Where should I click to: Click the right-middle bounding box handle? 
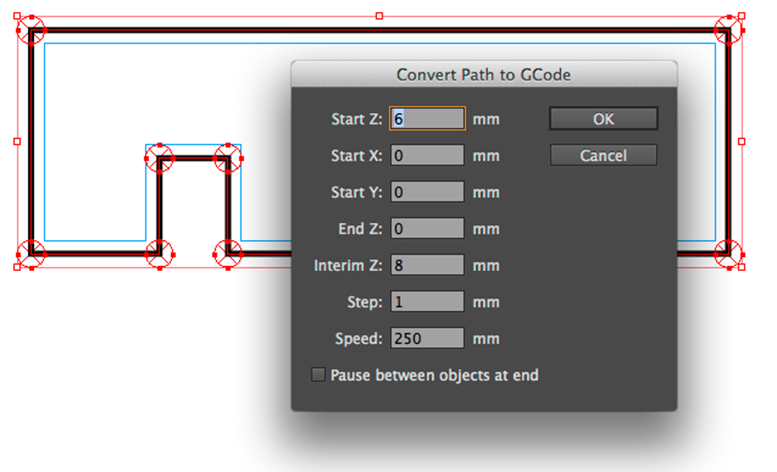[x=741, y=142]
